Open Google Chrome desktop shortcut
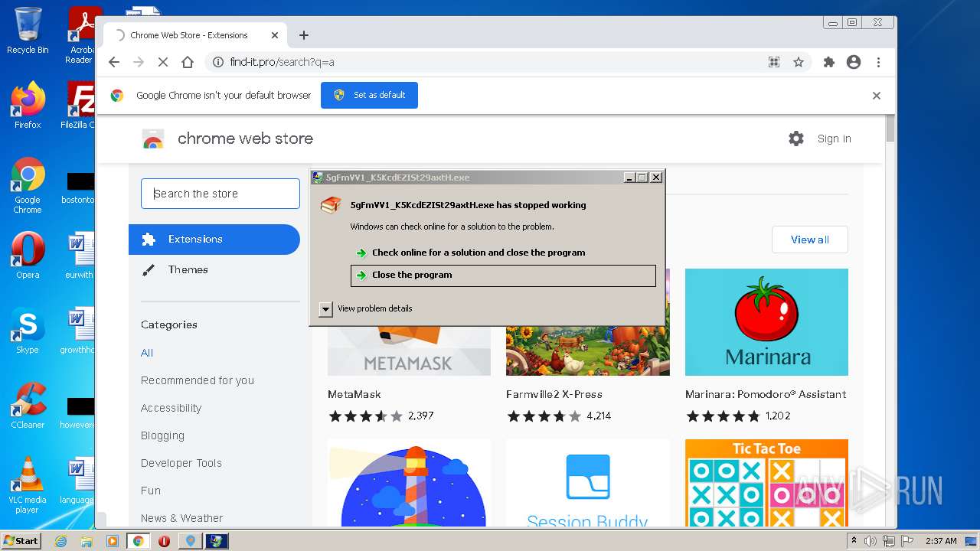This screenshot has height=551, width=980. click(28, 185)
